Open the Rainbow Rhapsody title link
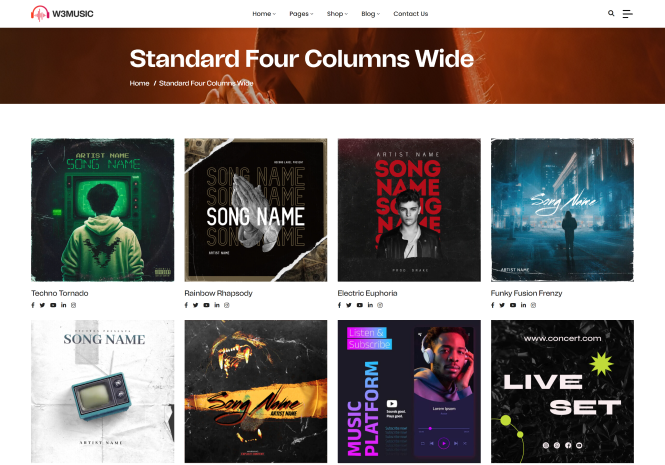Viewport: 665px width, 465px height. pos(218,293)
